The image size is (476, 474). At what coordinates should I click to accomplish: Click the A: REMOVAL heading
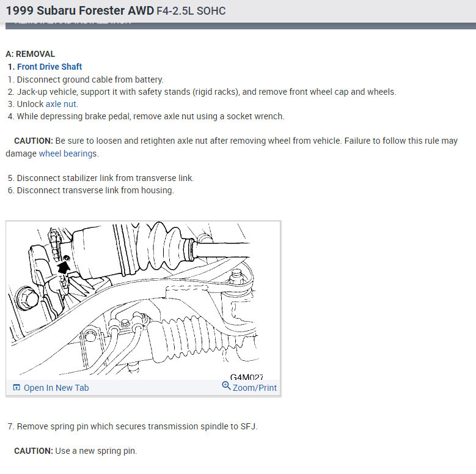click(x=30, y=54)
